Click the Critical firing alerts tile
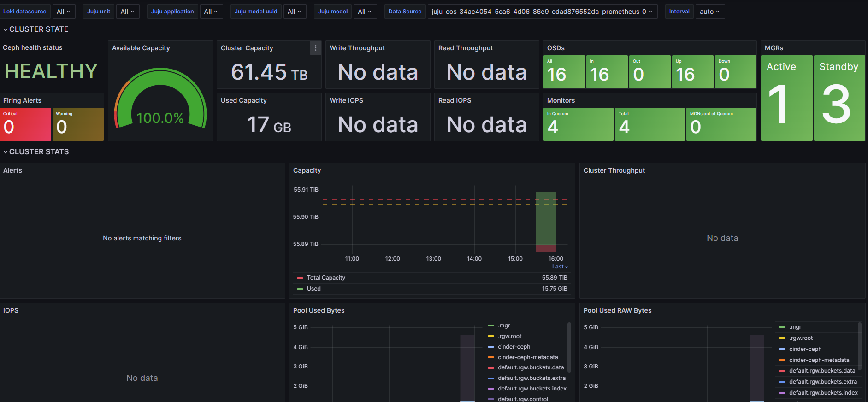 tap(25, 124)
